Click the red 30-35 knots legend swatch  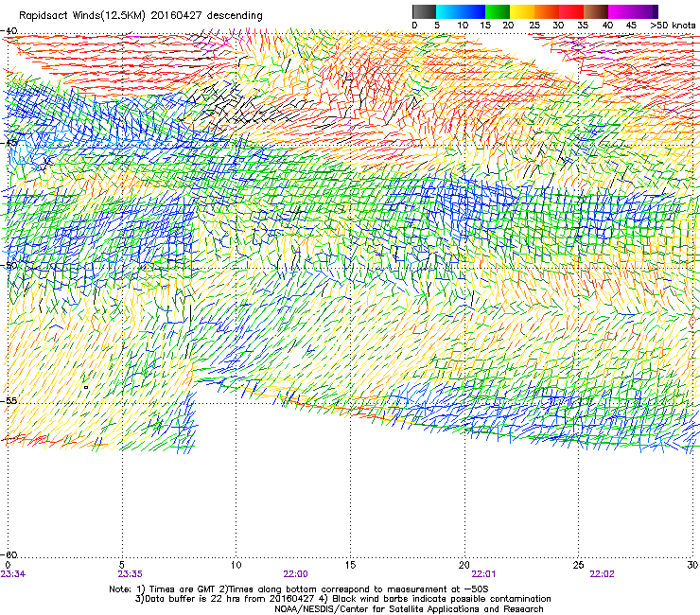click(x=571, y=11)
